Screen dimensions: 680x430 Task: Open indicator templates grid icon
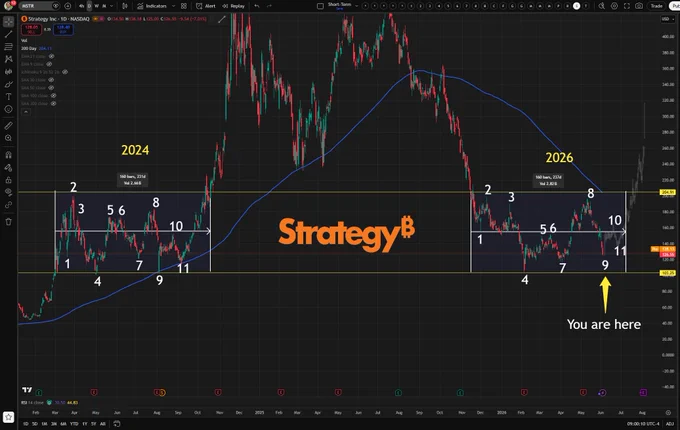[184, 6]
